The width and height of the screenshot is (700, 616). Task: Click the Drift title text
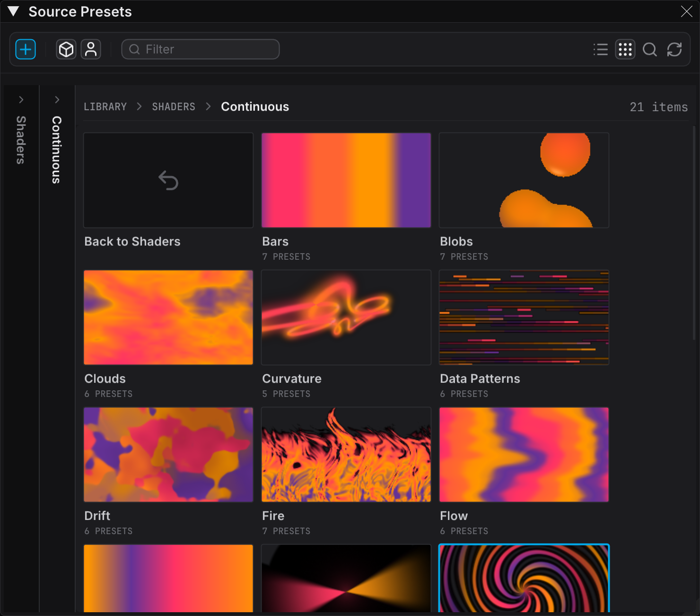(97, 516)
